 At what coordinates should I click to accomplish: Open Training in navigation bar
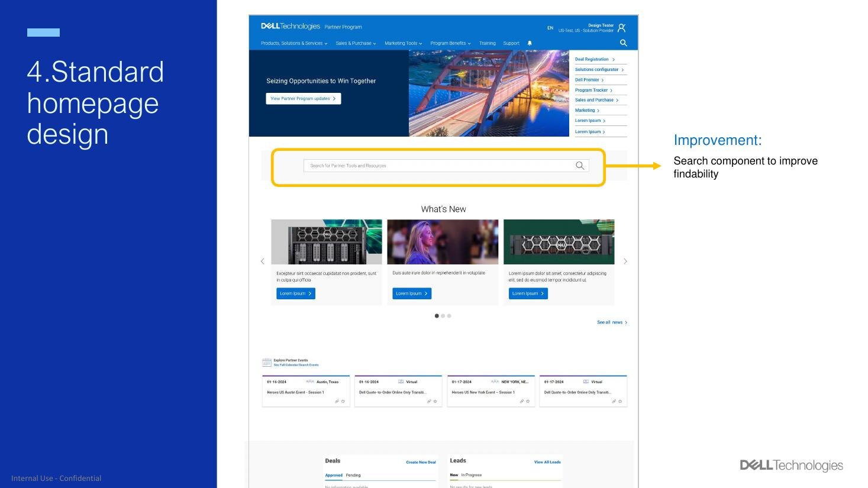(x=488, y=43)
